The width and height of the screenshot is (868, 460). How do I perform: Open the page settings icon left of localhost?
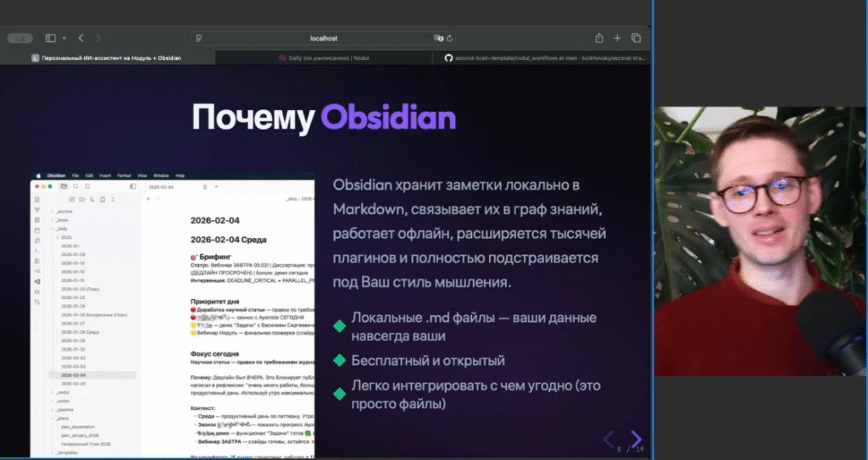point(199,38)
